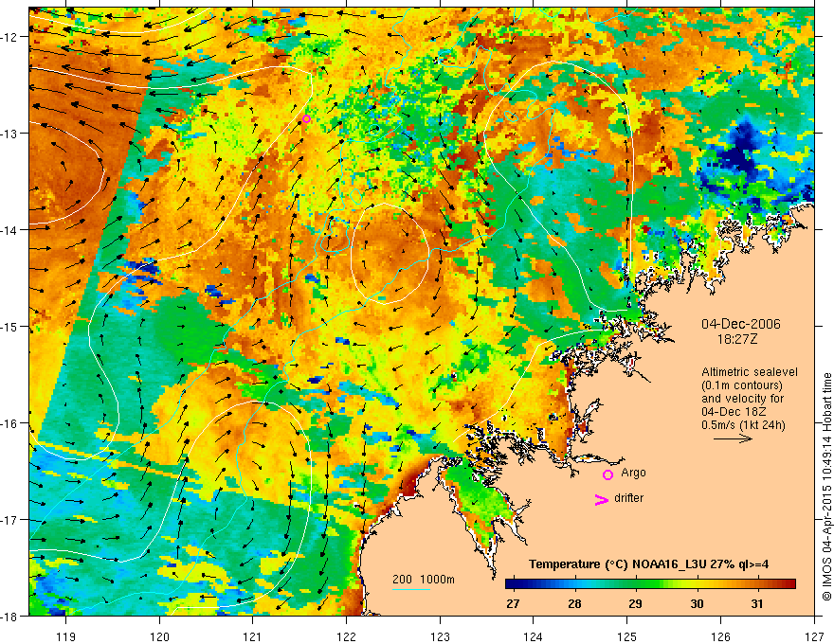Click the longitude axis label 123
The height and width of the screenshot is (644, 834).
click(440, 636)
